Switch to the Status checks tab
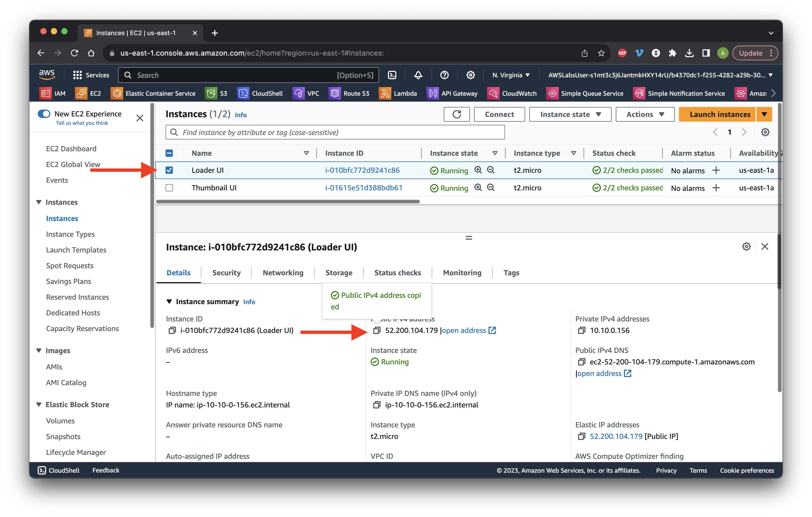Viewport: 812px width, 517px height. tap(398, 273)
